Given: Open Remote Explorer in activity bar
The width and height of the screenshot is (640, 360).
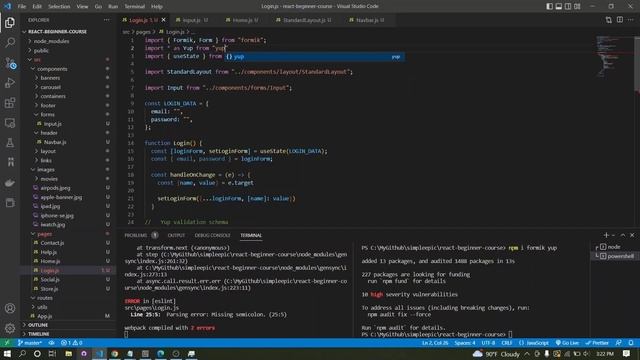Looking at the screenshot, I should [10, 123].
